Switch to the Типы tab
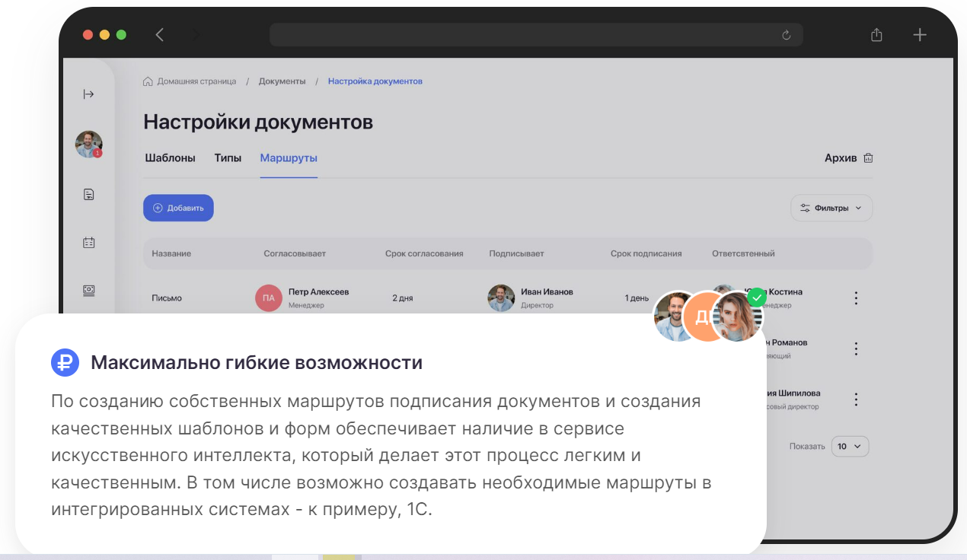 click(228, 156)
